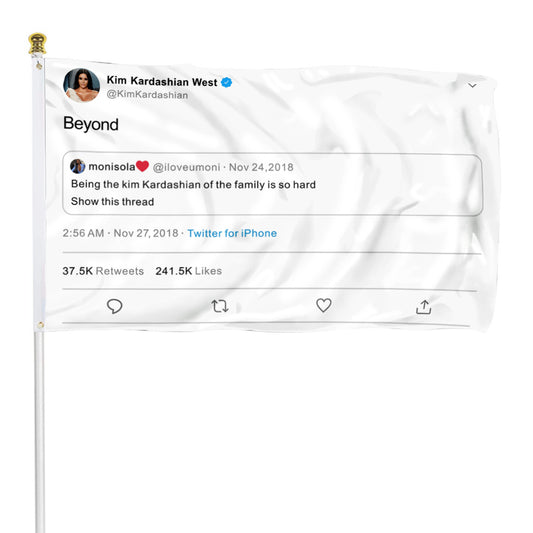533x533 pixels.
Task: Click the quoted tweet text box
Action: pos(273,184)
